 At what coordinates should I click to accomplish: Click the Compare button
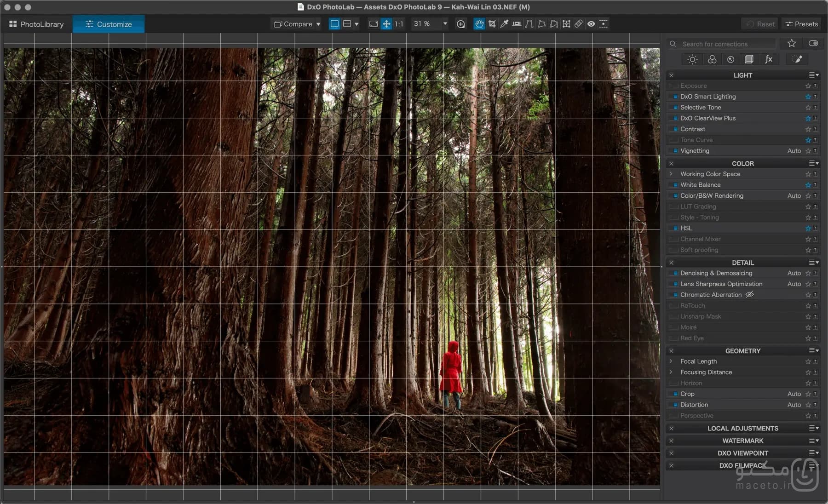293,24
